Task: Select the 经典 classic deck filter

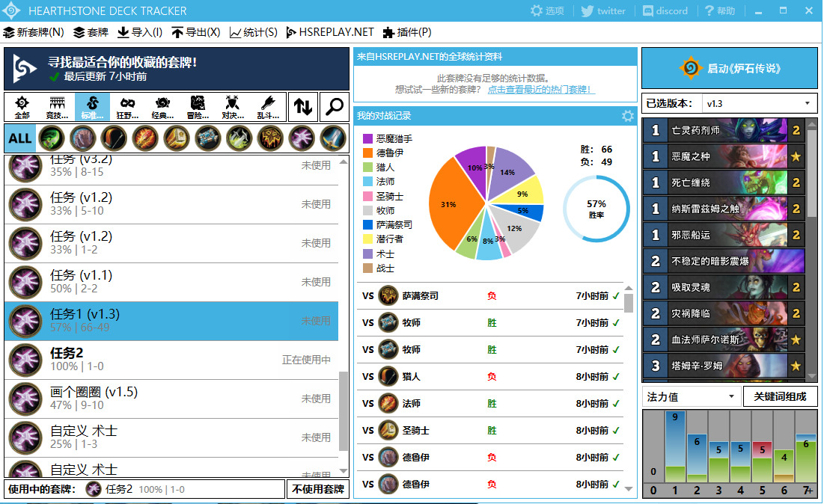Action: [x=162, y=107]
